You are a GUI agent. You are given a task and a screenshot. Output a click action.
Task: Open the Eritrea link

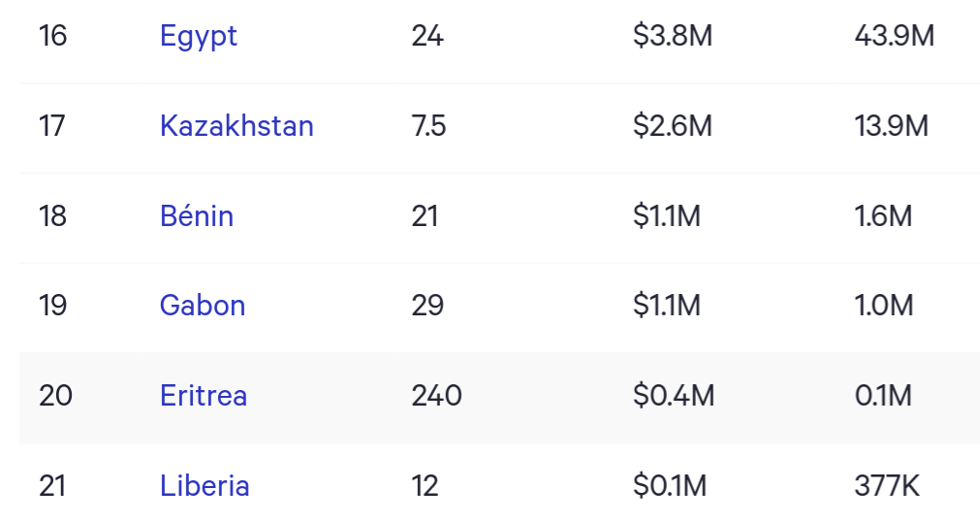click(204, 396)
